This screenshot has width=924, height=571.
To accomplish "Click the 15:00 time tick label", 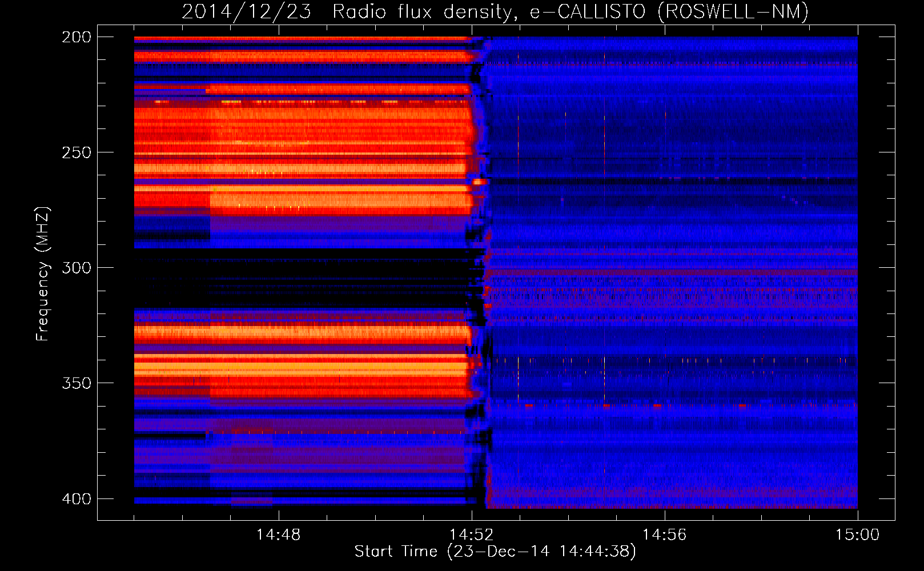I will [857, 535].
